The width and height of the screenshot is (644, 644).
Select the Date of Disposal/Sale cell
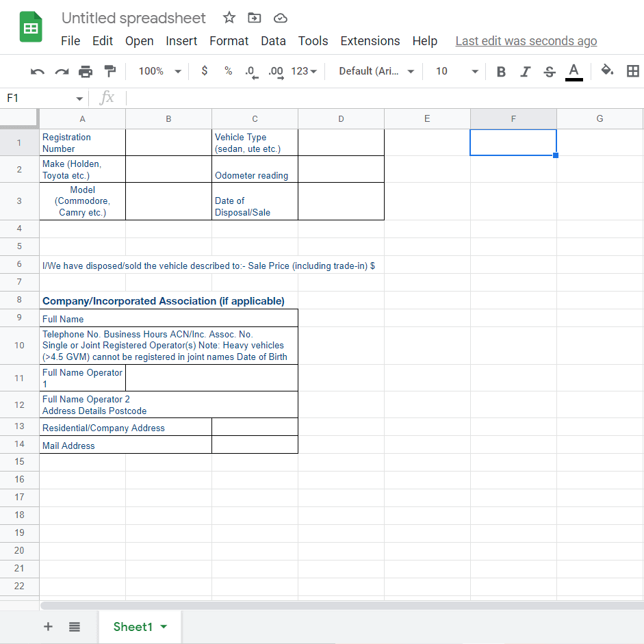click(255, 201)
